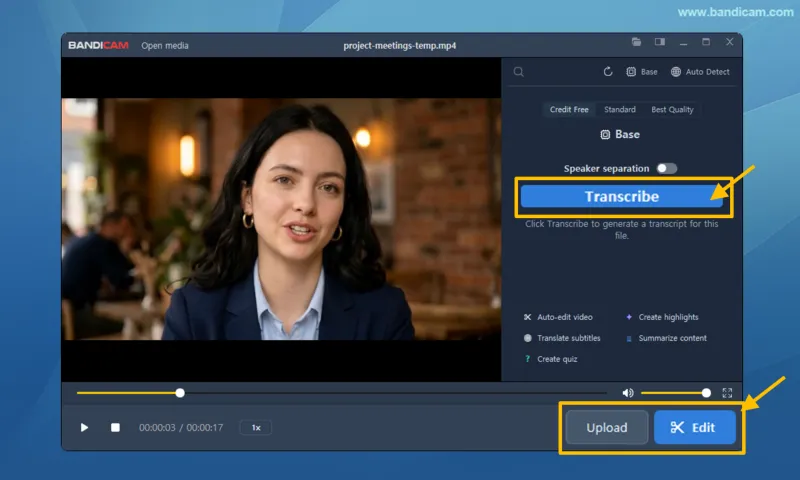The image size is (800, 480).
Task: Click the Transcribe button
Action: [621, 196]
